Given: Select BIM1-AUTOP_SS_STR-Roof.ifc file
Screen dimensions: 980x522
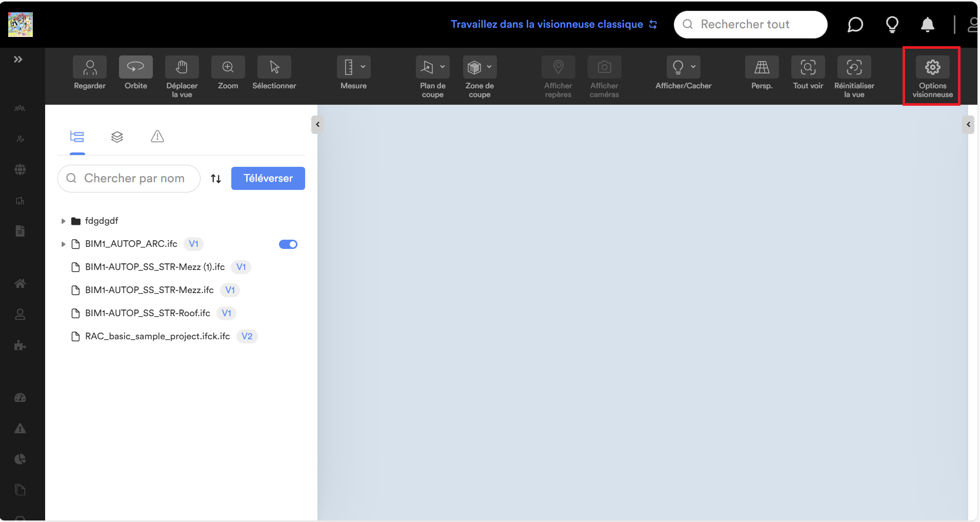Looking at the screenshot, I should pos(148,313).
